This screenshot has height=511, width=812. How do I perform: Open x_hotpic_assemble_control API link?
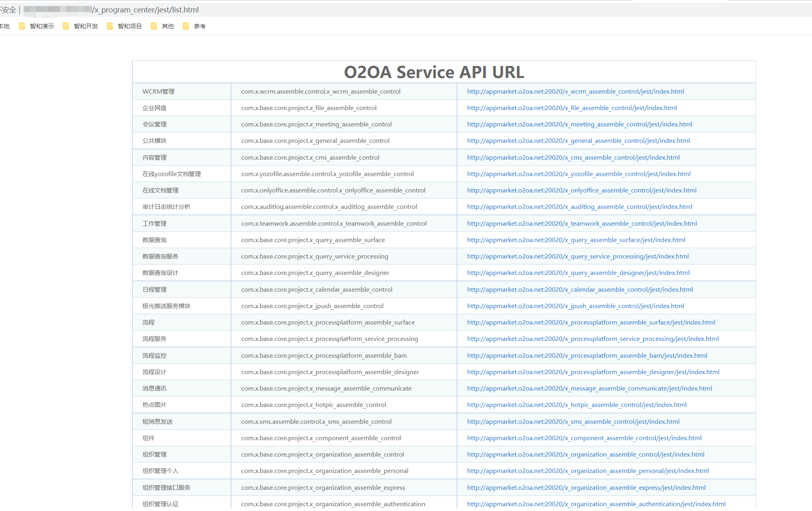point(577,405)
